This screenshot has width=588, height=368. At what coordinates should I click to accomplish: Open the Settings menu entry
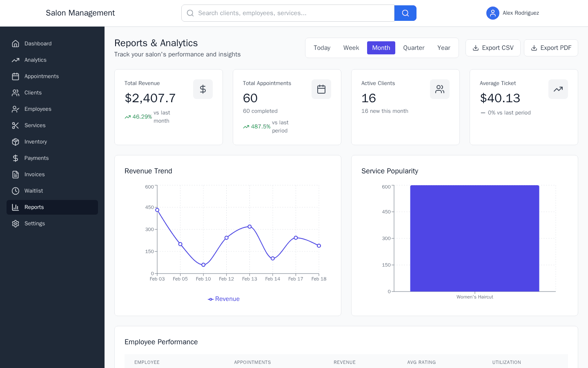[35, 223]
